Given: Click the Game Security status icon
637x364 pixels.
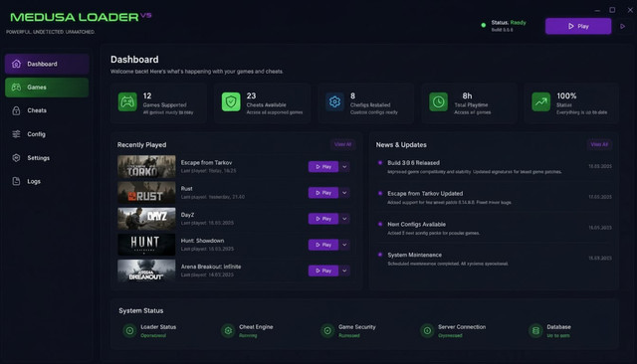Looking at the screenshot, I should click(327, 331).
